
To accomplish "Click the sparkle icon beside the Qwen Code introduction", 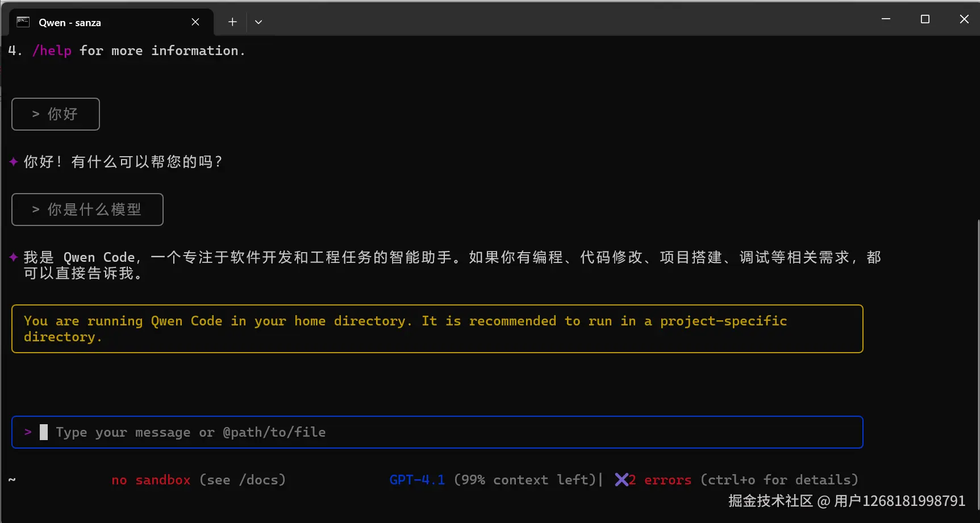I will [x=13, y=257].
